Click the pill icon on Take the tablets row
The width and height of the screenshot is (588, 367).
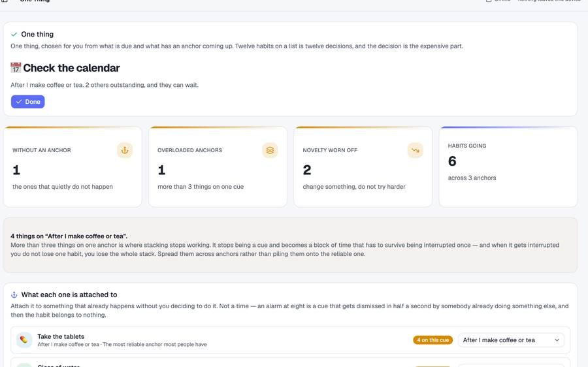24,340
